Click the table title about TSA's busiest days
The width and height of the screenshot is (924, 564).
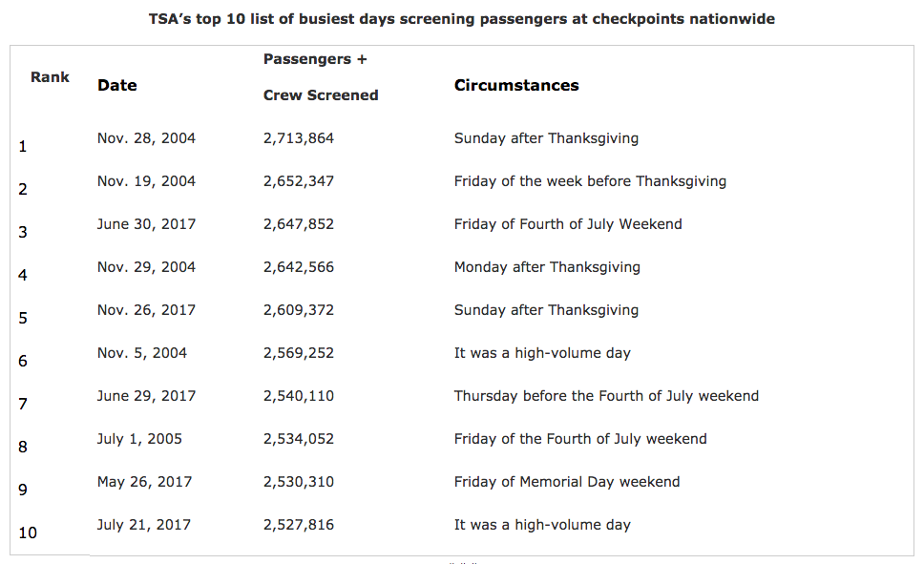462,19
